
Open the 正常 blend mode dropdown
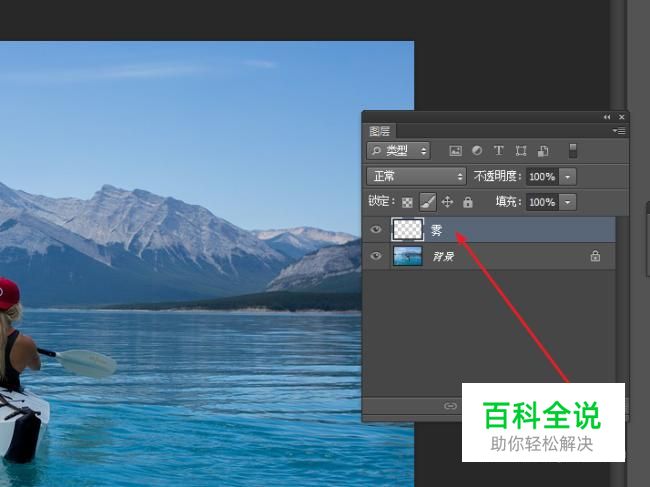(x=416, y=177)
